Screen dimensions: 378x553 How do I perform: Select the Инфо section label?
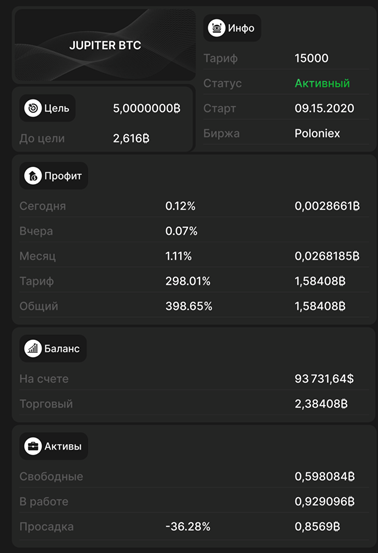(x=241, y=28)
